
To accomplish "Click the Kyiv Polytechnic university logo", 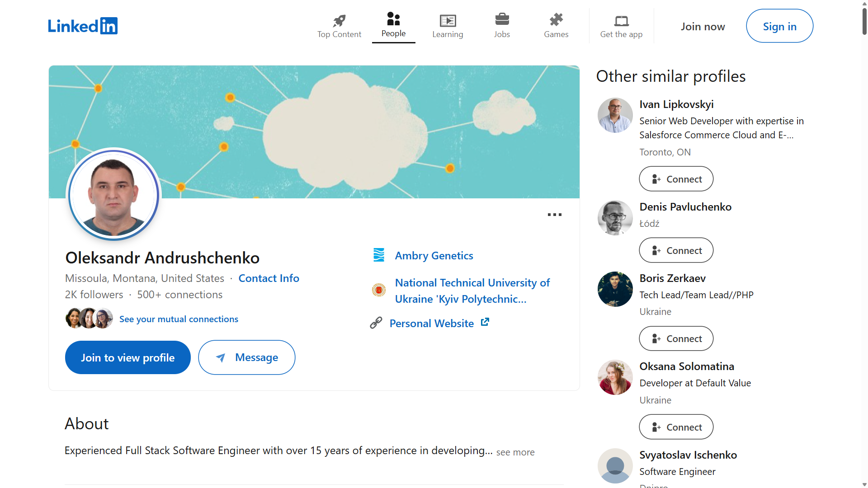I will tap(379, 290).
